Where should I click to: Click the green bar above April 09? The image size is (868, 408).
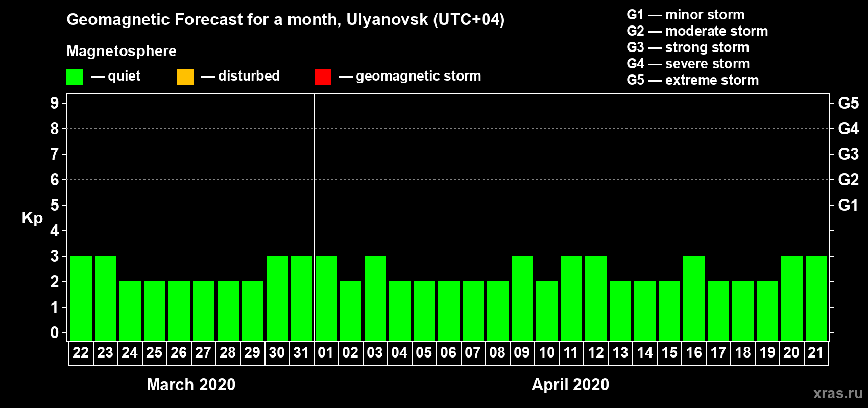(x=522, y=298)
